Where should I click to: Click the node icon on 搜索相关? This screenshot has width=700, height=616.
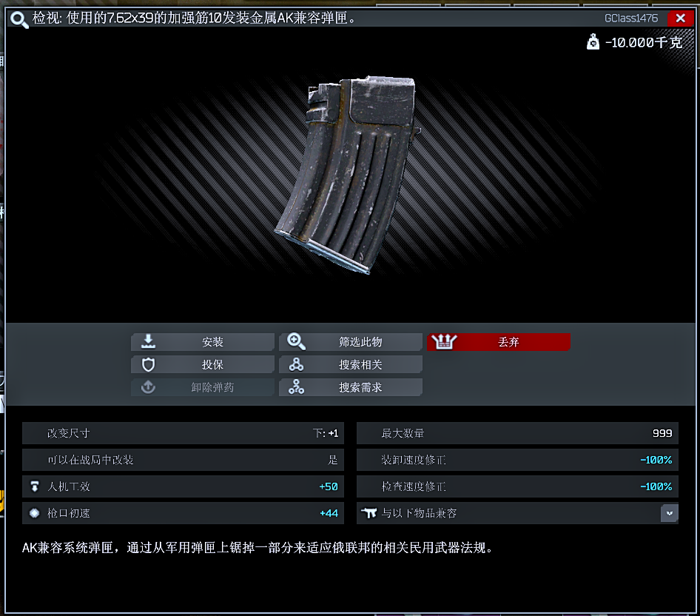click(296, 364)
